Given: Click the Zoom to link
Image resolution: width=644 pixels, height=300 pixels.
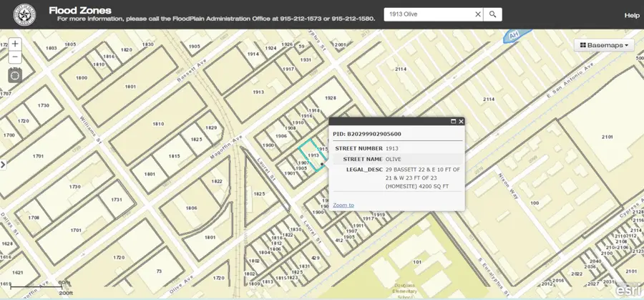Looking at the screenshot, I should (343, 205).
